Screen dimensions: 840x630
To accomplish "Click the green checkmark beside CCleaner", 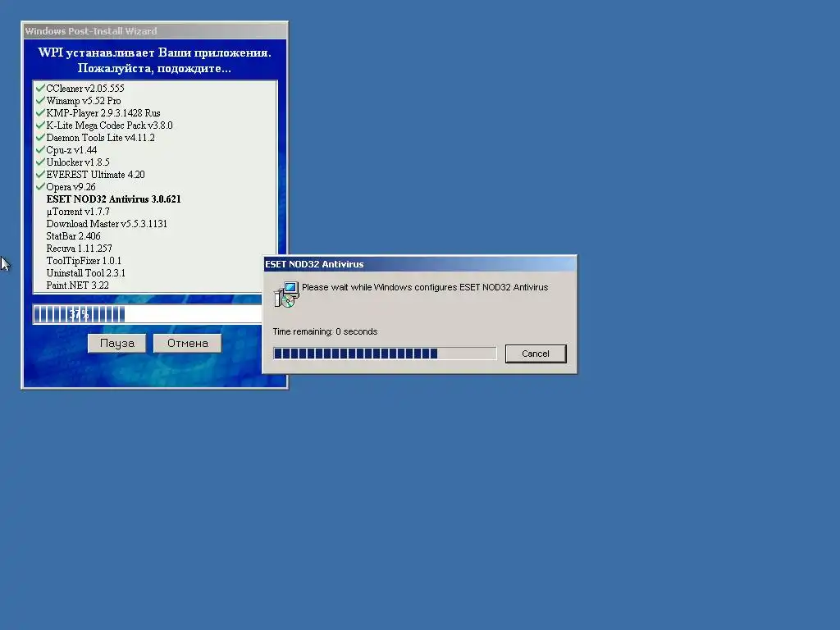I will tap(40, 88).
